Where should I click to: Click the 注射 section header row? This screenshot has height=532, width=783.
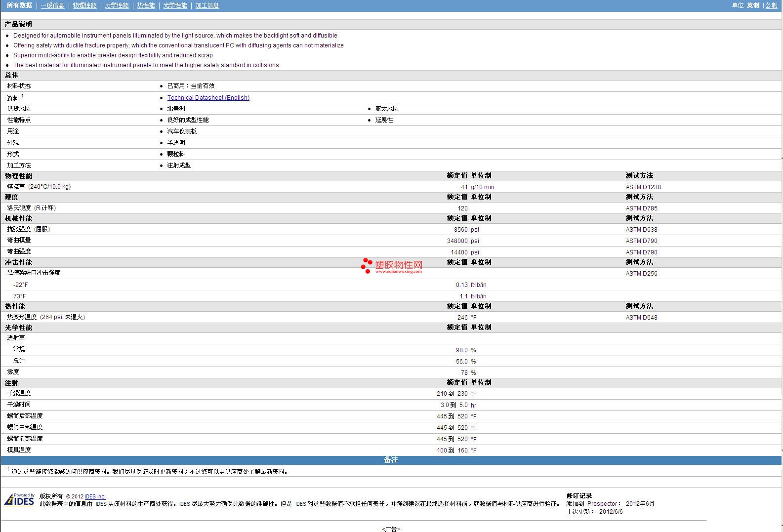coord(11,383)
